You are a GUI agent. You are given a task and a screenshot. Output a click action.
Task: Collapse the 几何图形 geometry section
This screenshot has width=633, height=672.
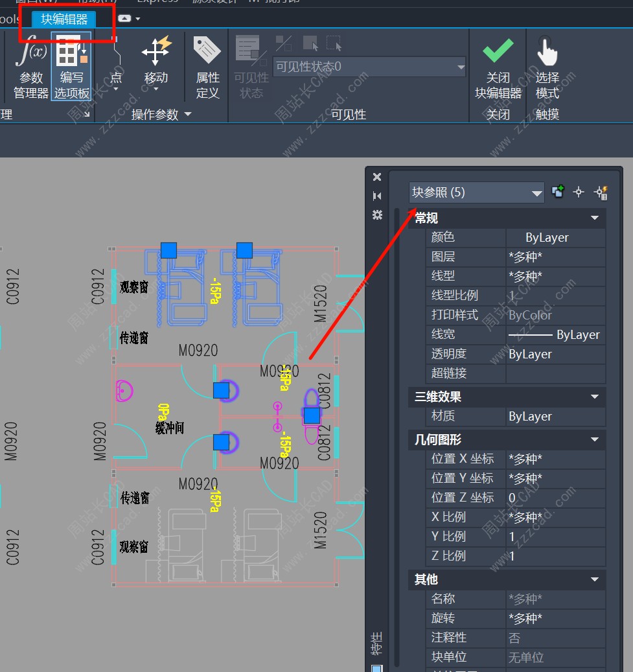[595, 440]
